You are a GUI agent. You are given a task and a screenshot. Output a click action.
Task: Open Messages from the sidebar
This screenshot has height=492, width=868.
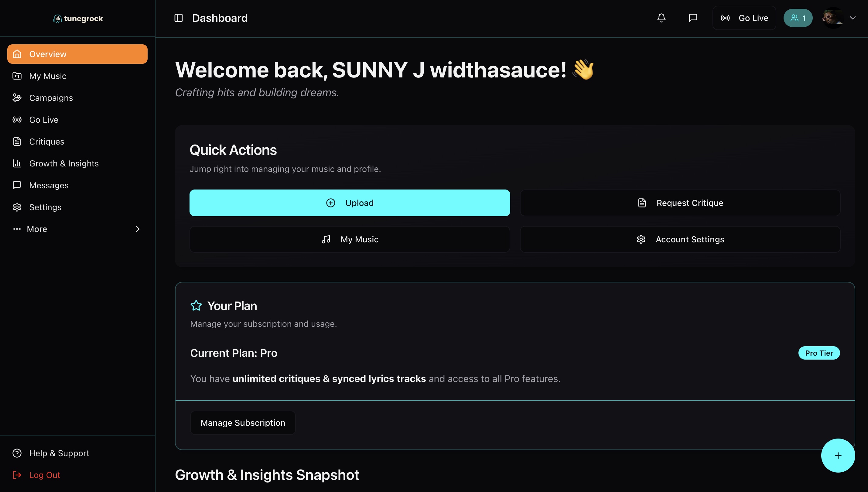[49, 185]
